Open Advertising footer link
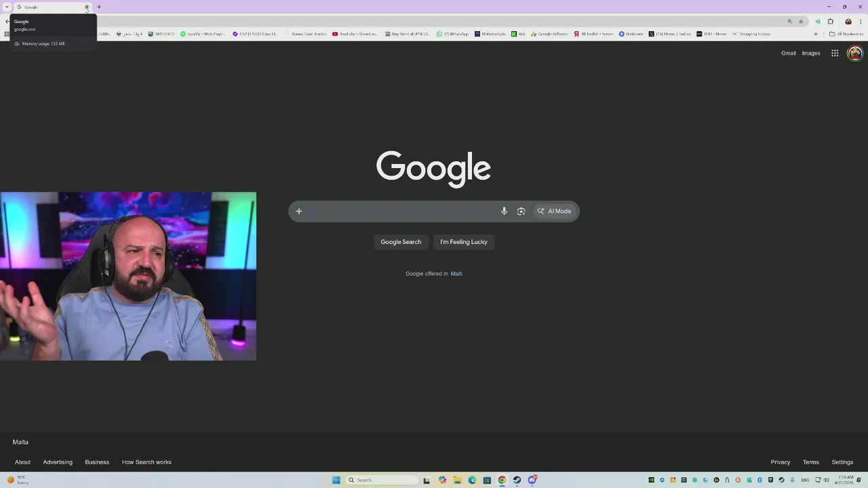This screenshot has height=488, width=868. click(58, 462)
